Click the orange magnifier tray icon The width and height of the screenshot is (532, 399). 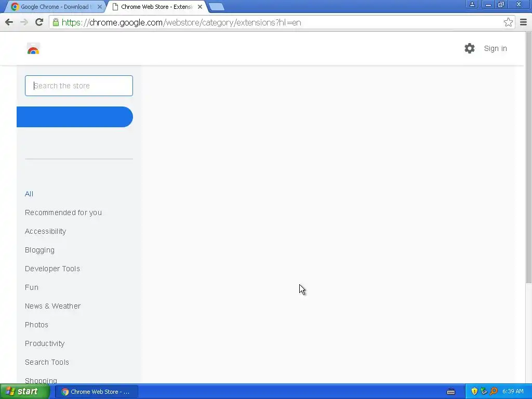coord(494,391)
